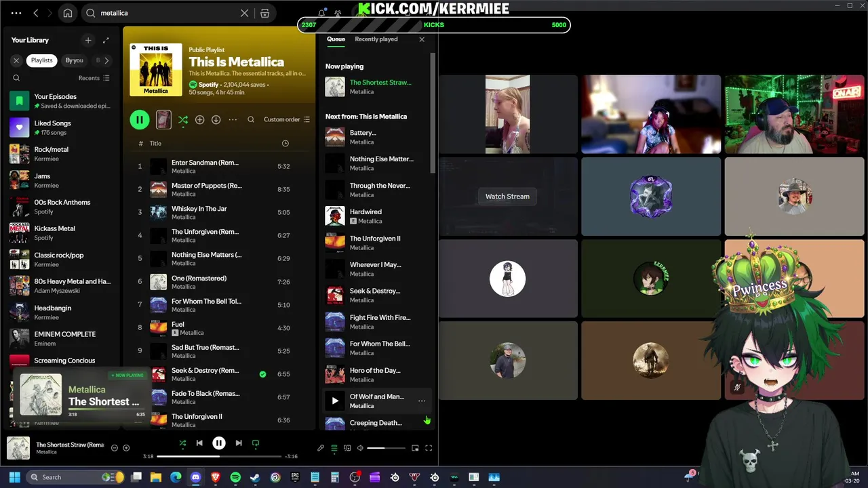Open Windows Start menu
Image resolution: width=868 pixels, height=488 pixels.
click(14, 477)
